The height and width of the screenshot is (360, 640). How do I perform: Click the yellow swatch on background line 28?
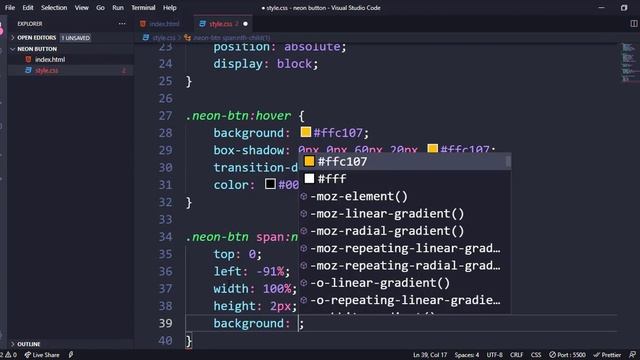coord(306,132)
